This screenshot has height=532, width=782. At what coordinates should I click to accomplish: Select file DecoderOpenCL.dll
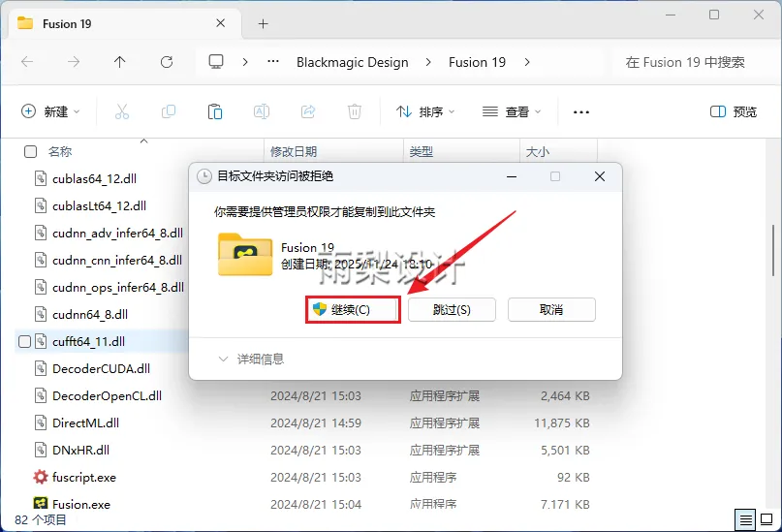pos(107,395)
